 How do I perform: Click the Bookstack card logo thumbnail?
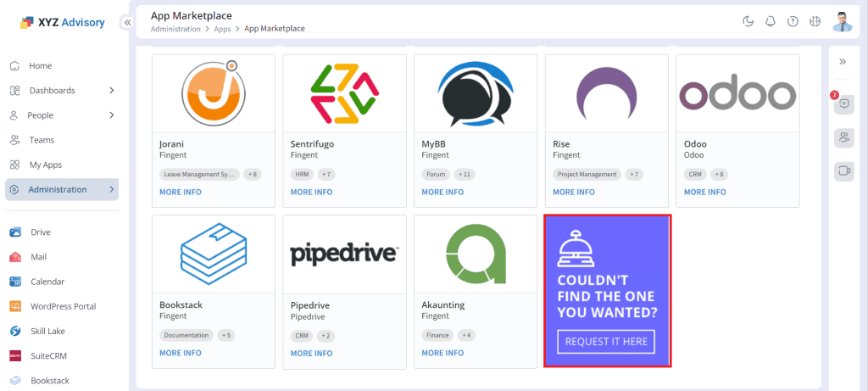(x=214, y=254)
